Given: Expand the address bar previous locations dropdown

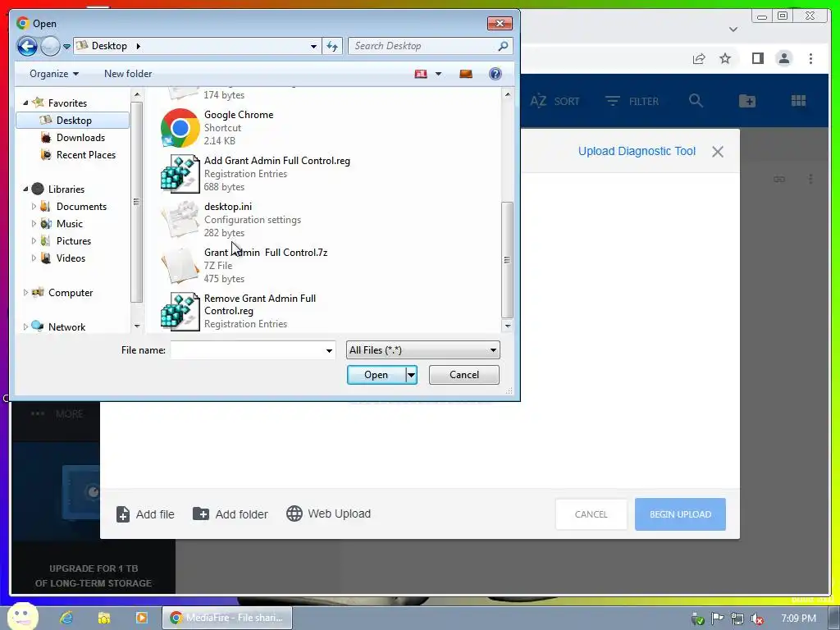Looking at the screenshot, I should point(313,47).
